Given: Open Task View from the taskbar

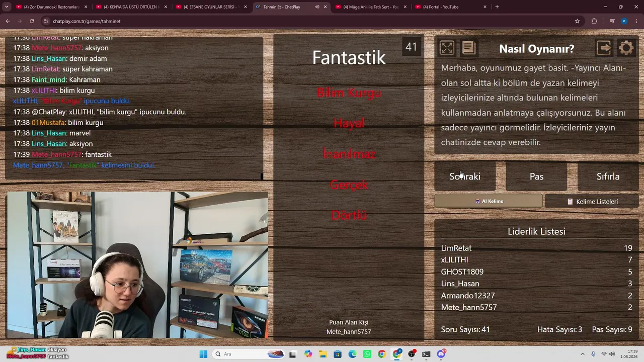Looking at the screenshot, I should coord(292,354).
